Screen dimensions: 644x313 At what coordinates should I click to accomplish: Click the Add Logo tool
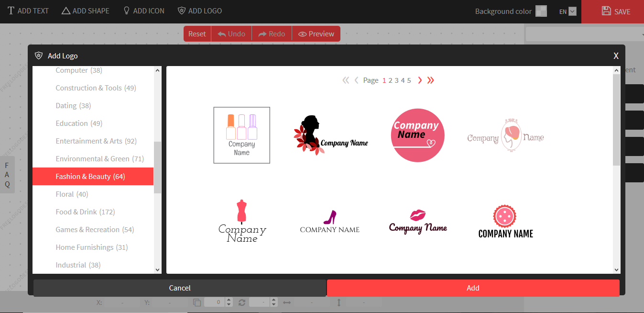(199, 11)
